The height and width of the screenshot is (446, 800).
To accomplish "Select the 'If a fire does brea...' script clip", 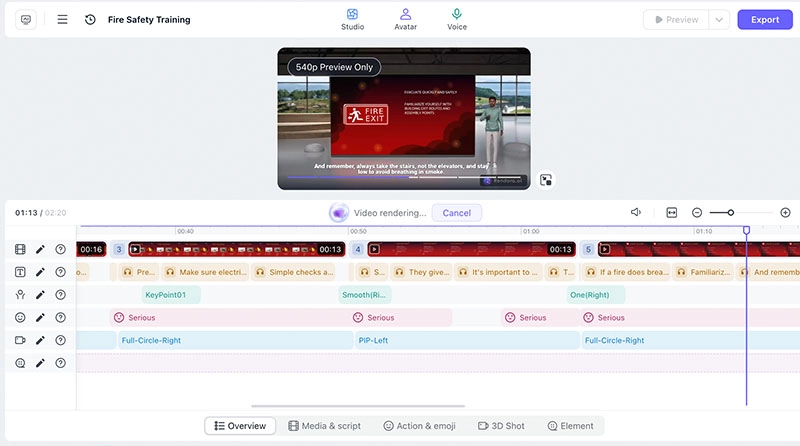I will 627,272.
